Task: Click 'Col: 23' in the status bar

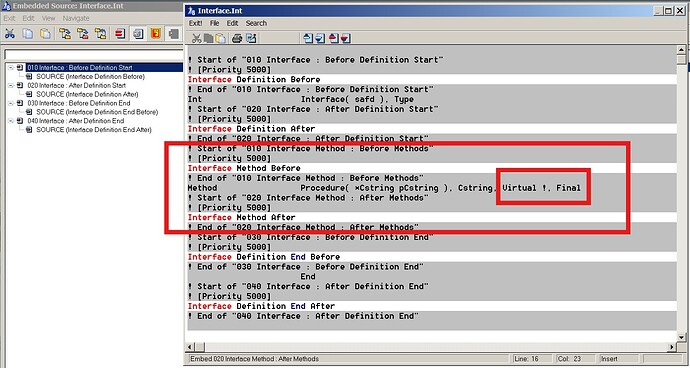Action: pyautogui.click(x=569, y=359)
